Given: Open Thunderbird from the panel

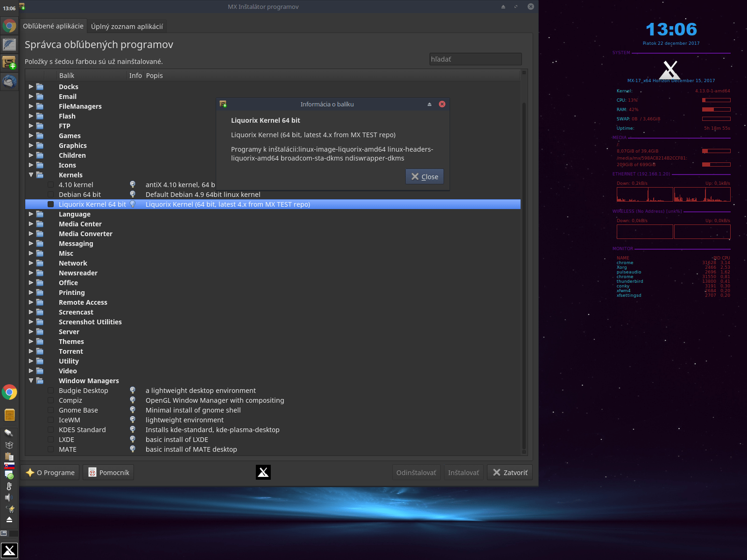Looking at the screenshot, I should pyautogui.click(x=9, y=82).
